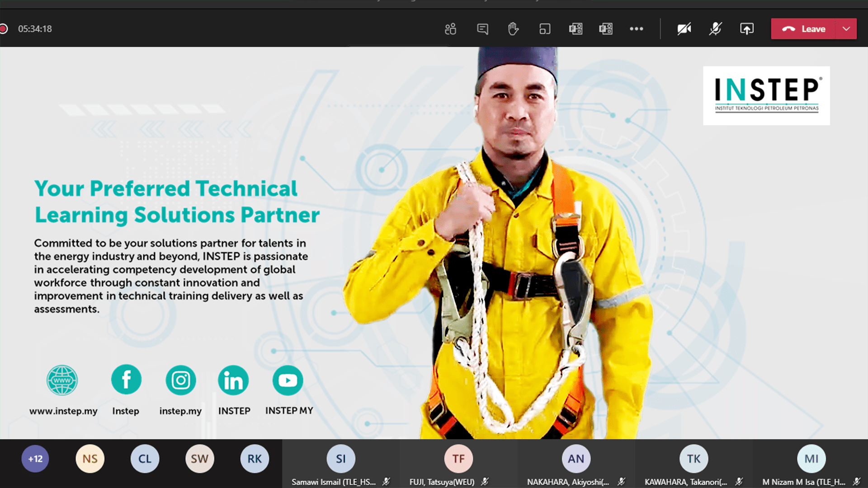This screenshot has height=488, width=868.
Task: Click the instep.my Instagram label
Action: click(180, 411)
